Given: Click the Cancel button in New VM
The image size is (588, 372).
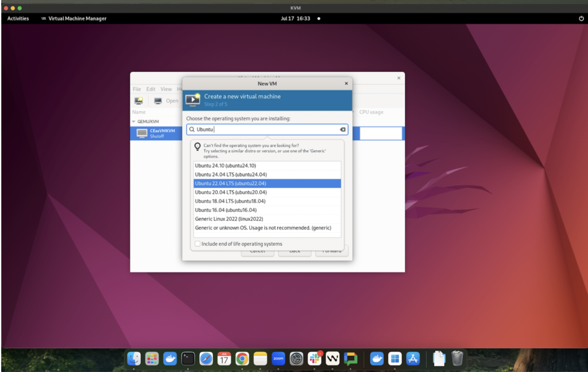Looking at the screenshot, I should click(257, 251).
